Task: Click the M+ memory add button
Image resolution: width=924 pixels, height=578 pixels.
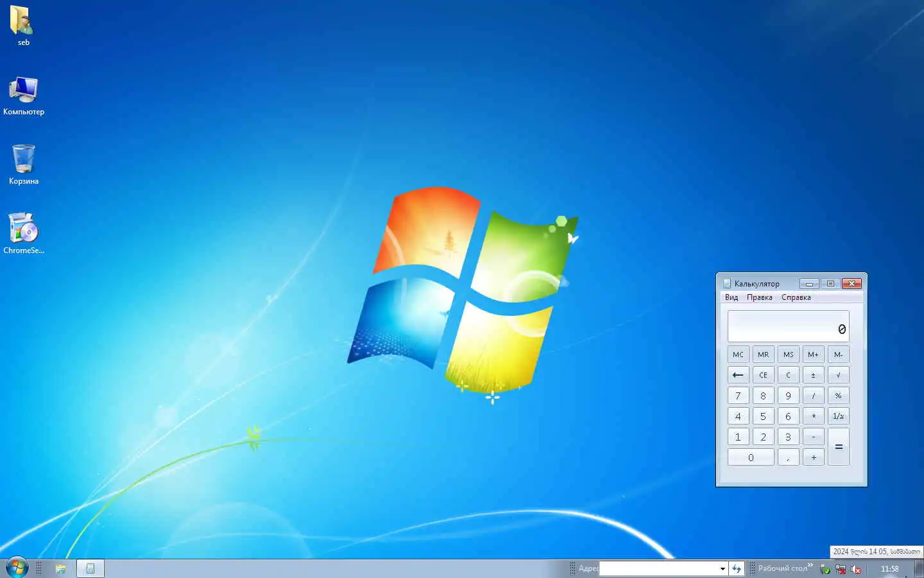Action: pyautogui.click(x=813, y=355)
